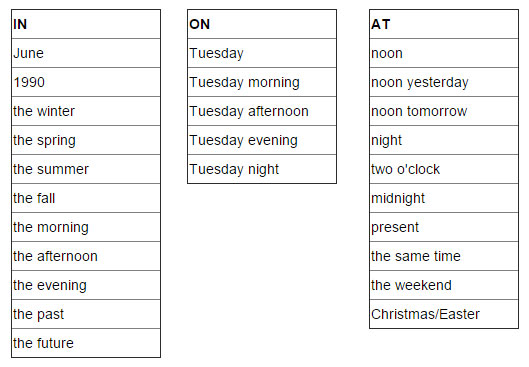This screenshot has height=367, width=529.
Task: Click the 1990 cell
Action: (86, 82)
